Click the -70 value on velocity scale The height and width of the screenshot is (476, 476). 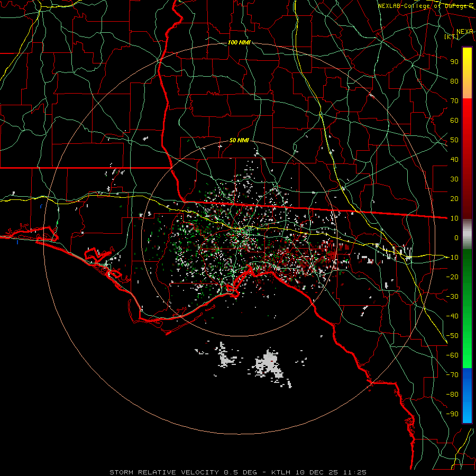pyautogui.click(x=452, y=375)
